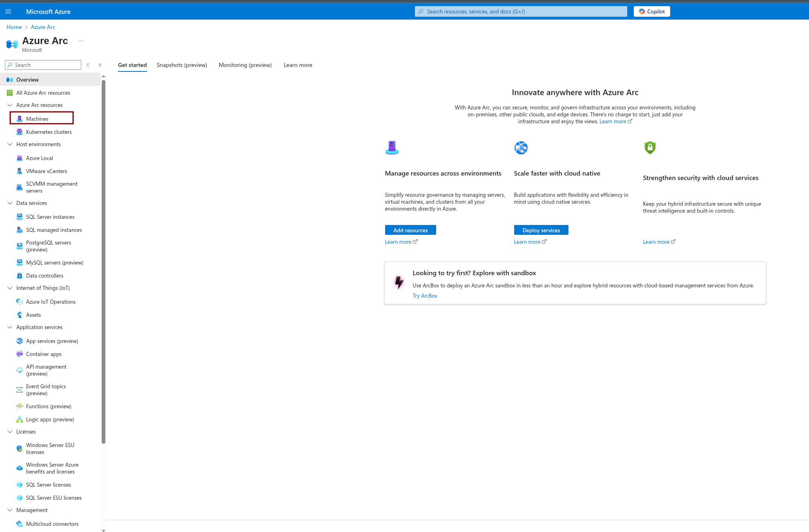
Task: Click the Copilot button
Action: (x=652, y=11)
